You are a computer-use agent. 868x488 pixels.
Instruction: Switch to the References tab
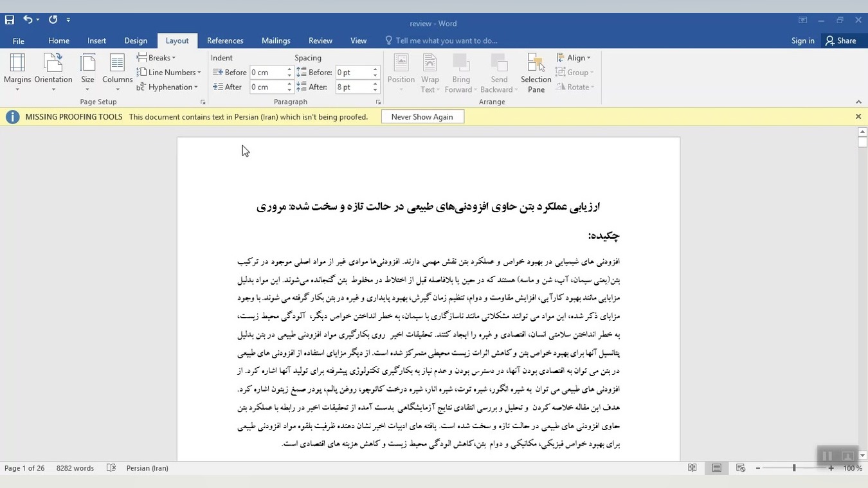click(x=225, y=41)
